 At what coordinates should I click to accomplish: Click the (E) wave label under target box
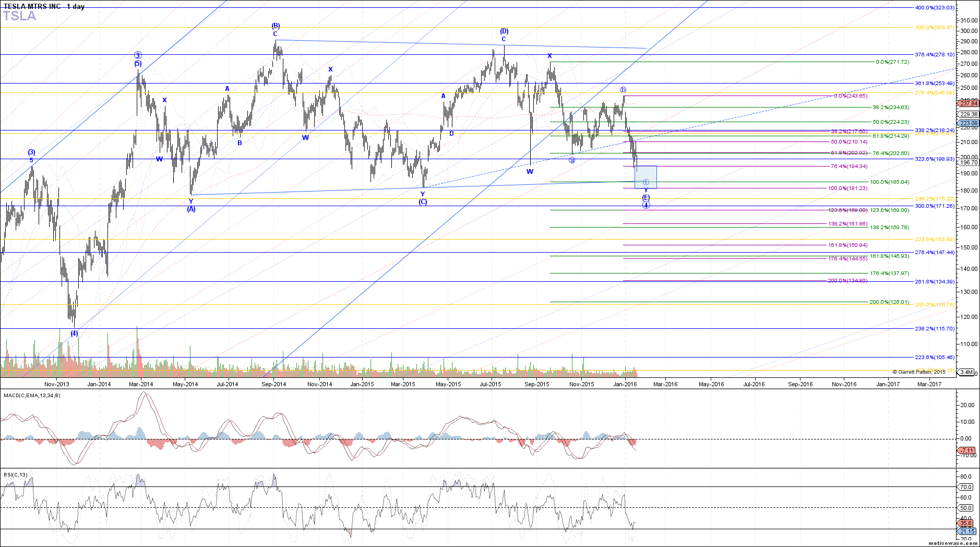[x=646, y=197]
